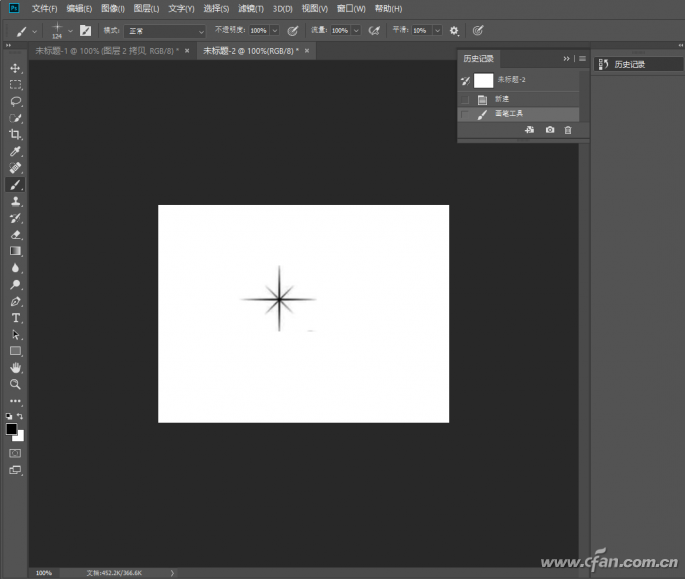
Task: Toggle pressure for brush size
Action: point(478,31)
